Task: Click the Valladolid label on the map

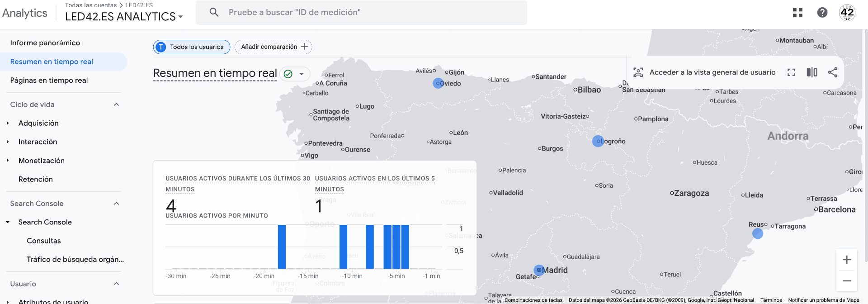Action: (x=508, y=193)
